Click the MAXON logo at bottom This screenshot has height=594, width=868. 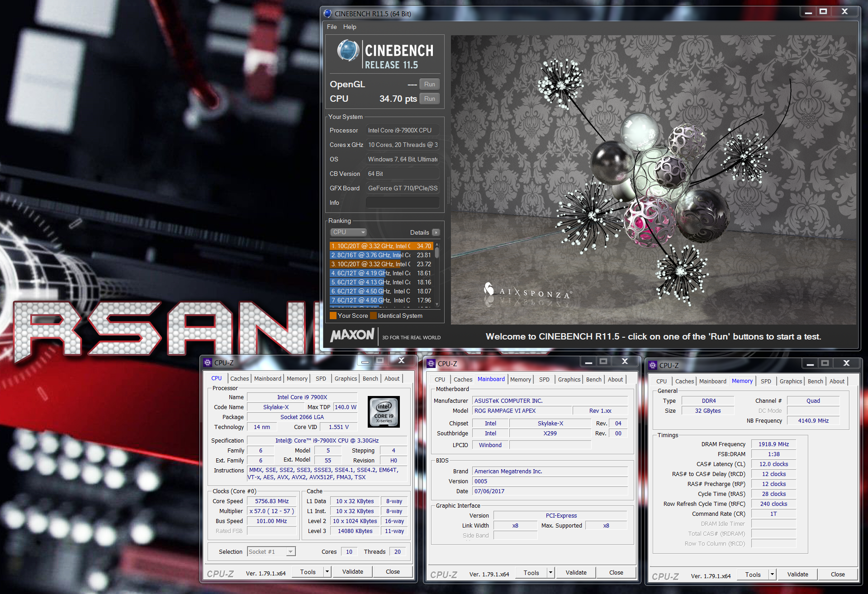(352, 335)
